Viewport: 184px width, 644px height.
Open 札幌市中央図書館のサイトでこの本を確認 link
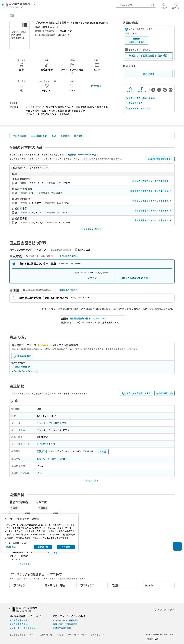point(151,191)
